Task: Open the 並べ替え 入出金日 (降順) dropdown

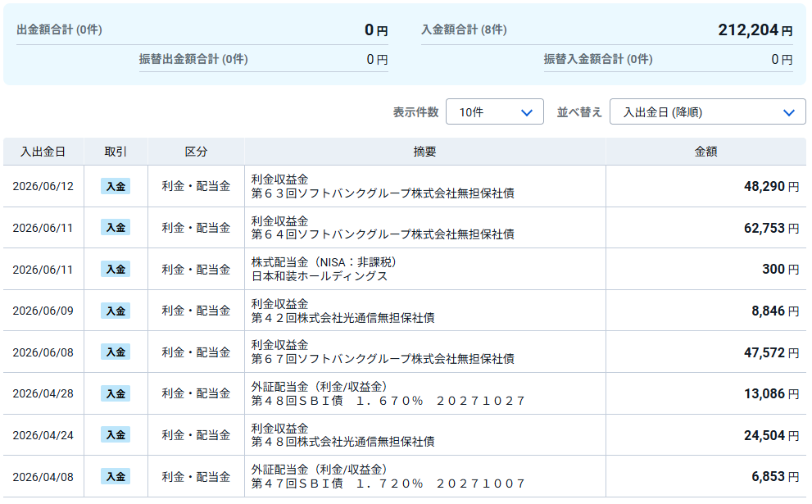Action: 707,112
